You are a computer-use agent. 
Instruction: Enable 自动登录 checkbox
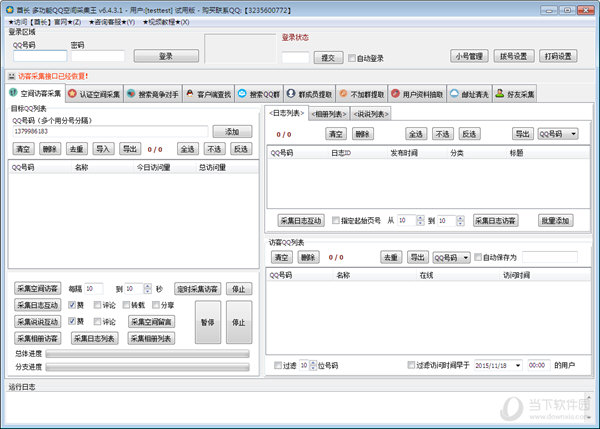click(351, 58)
